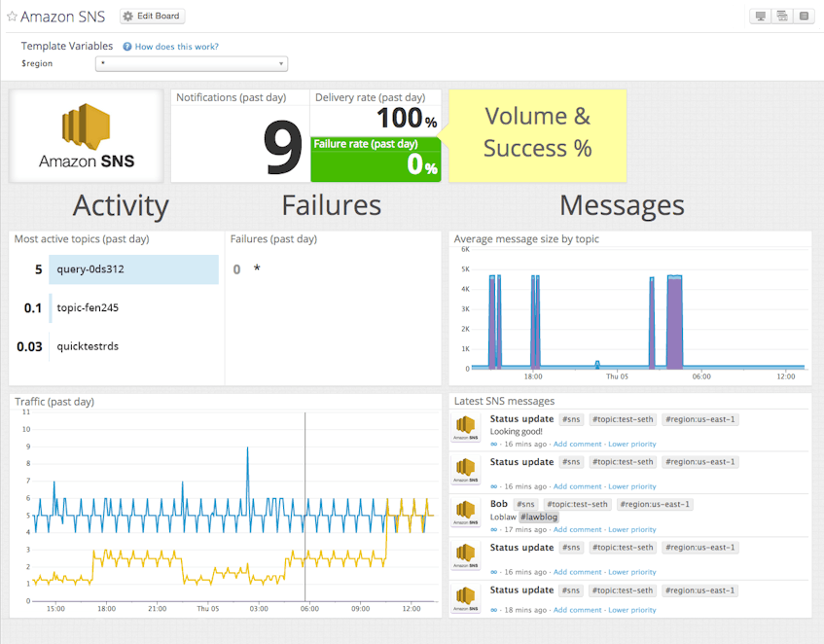Click the Delivery rate 100% widget
The image size is (824, 644).
376,113
